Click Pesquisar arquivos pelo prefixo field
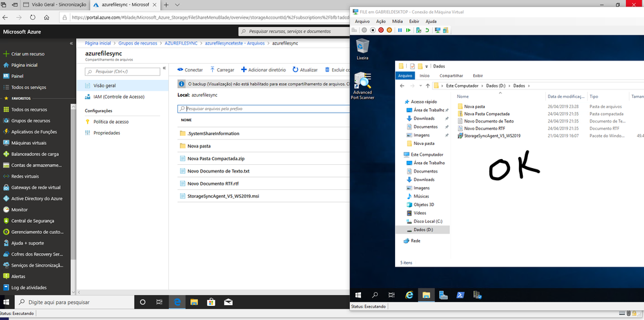 [x=263, y=109]
